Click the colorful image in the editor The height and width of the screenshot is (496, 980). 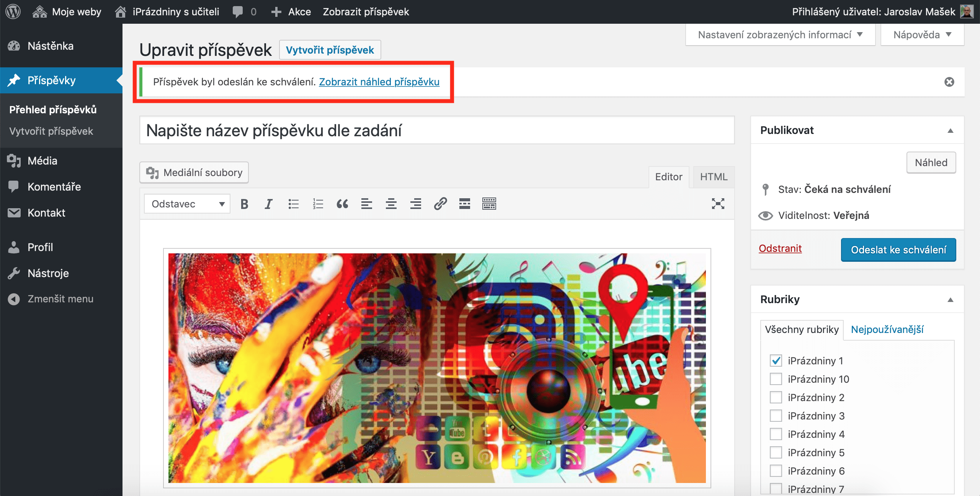point(437,368)
